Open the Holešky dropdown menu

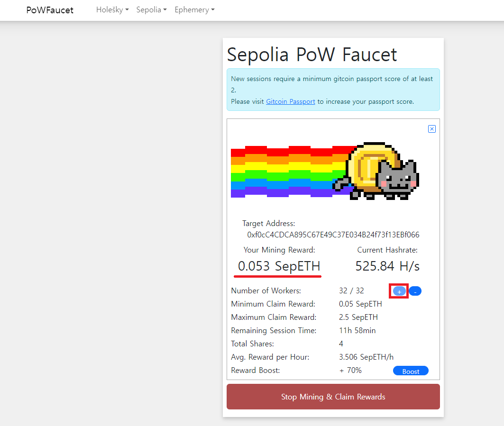112,10
